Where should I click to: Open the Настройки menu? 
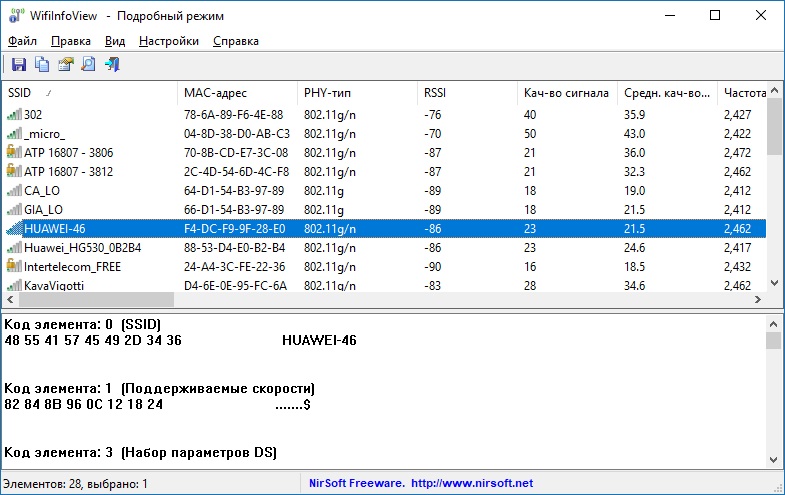[169, 41]
